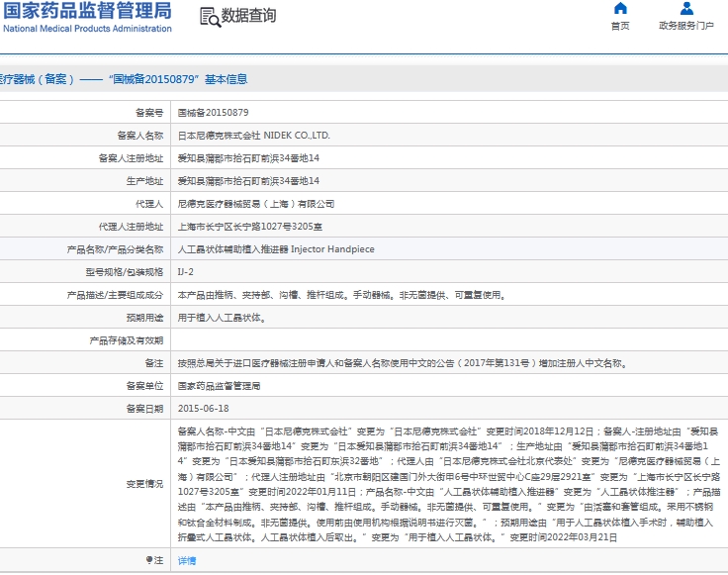Image resolution: width=728 pixels, height=575 pixels.
Task: Select remark text mentioning 2017年第131号
Action: [x=403, y=363]
